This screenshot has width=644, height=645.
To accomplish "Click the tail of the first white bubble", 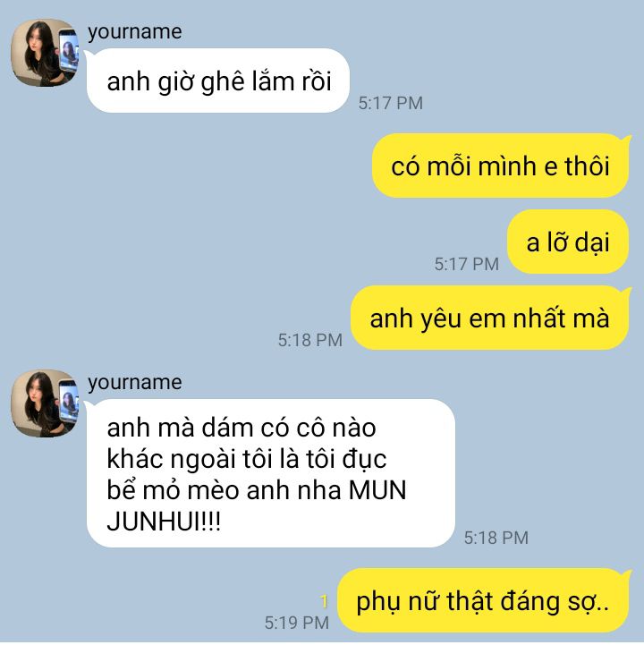I will (89, 55).
